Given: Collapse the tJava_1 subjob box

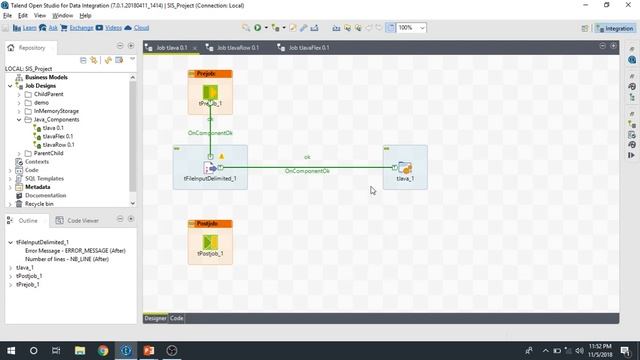Looking at the screenshot, I should point(387,149).
